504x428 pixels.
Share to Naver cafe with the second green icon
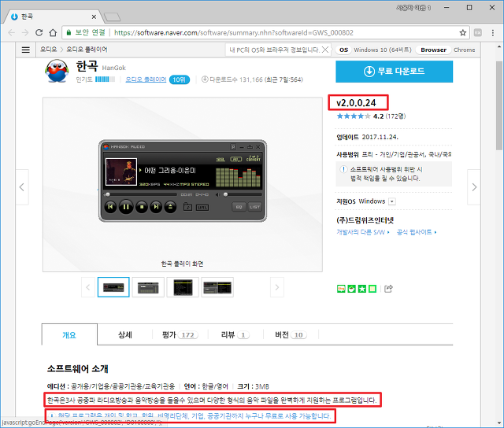pyautogui.click(x=352, y=289)
